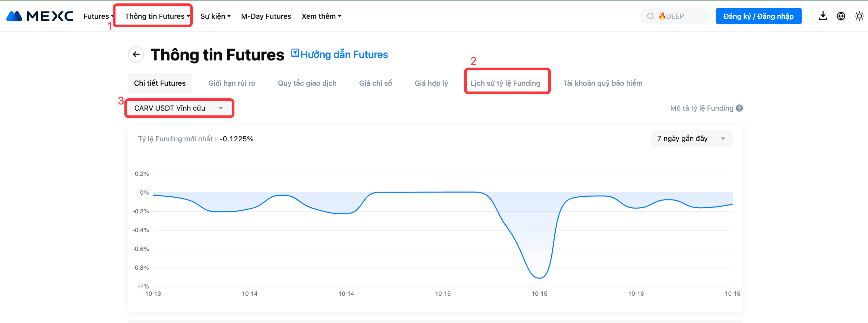Open the Sự kiện menu
Screen dimensions: 868x323
point(215,16)
